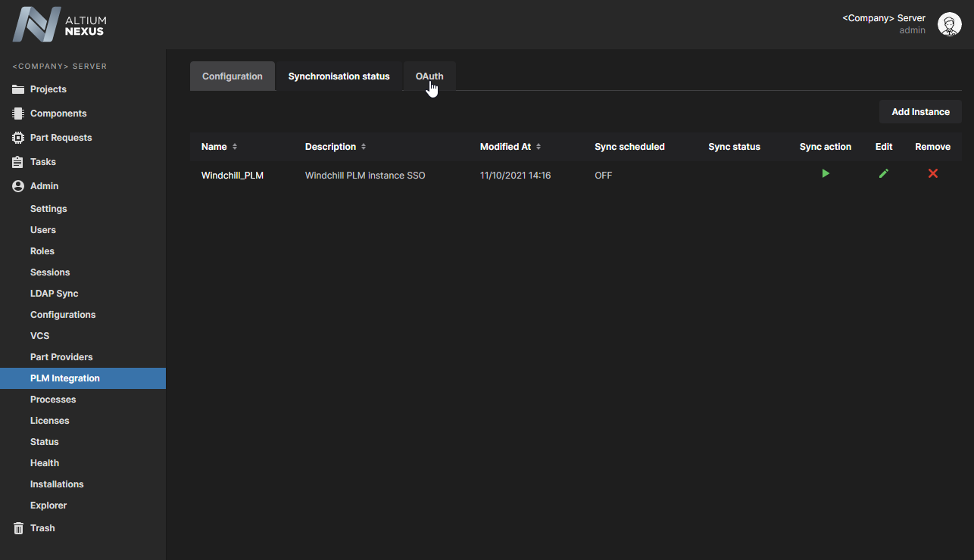Click the green pencil Edit icon
The width and height of the screenshot is (974, 560).
883,174
